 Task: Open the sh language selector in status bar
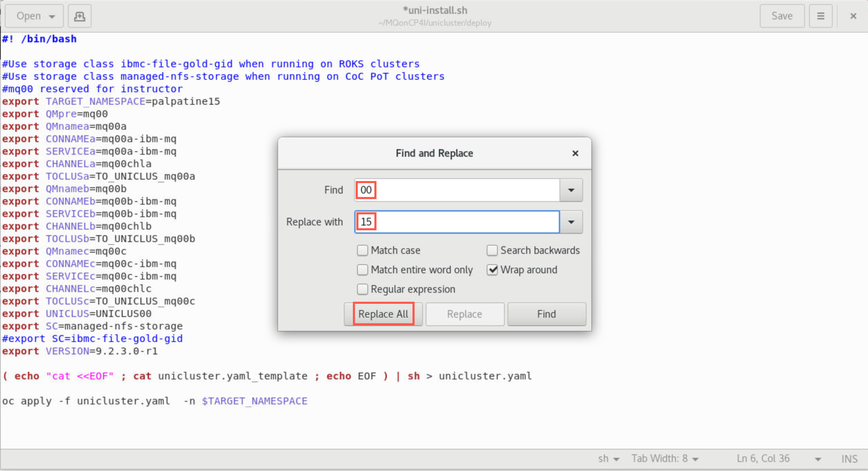click(608, 459)
